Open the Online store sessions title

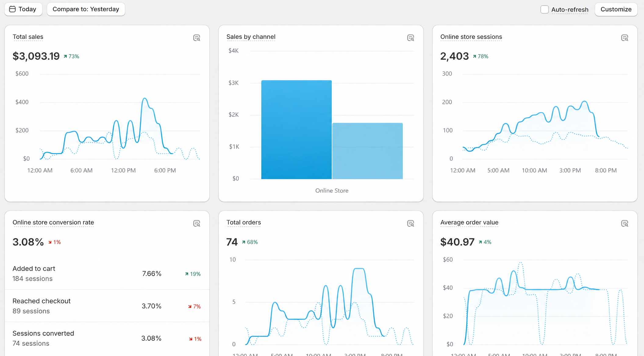(471, 37)
